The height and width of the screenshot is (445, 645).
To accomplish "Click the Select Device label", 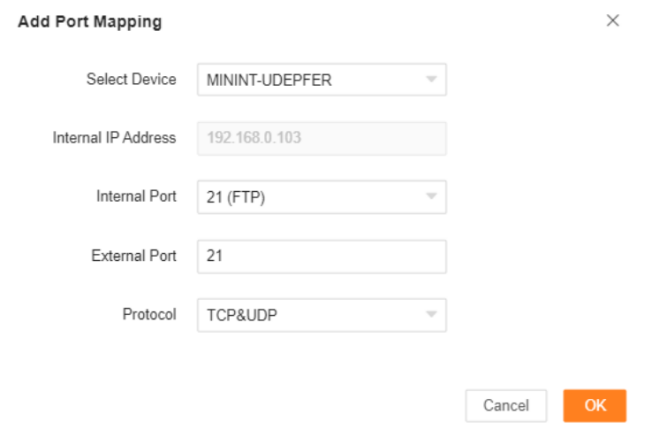I will (131, 79).
